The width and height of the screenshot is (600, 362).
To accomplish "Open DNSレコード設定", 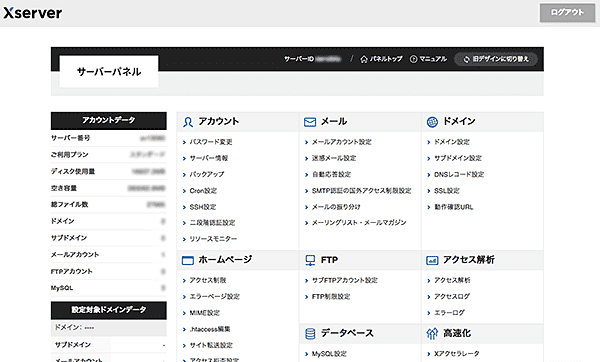I will click(459, 174).
